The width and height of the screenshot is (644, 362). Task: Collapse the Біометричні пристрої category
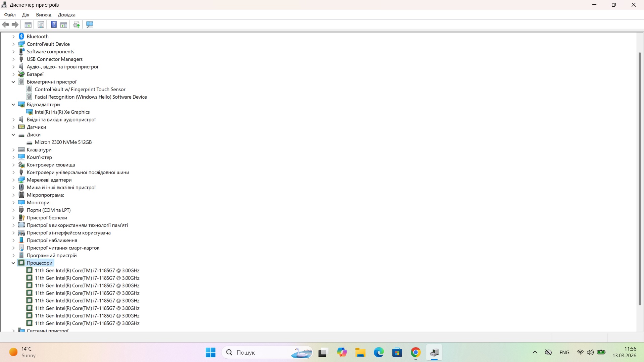(x=13, y=82)
